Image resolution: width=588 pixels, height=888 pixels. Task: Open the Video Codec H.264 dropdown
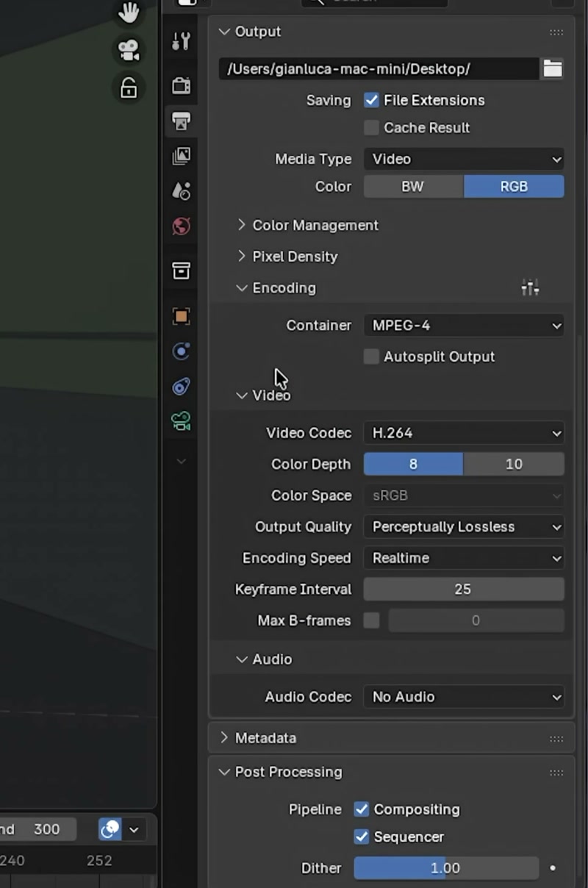[x=464, y=433]
